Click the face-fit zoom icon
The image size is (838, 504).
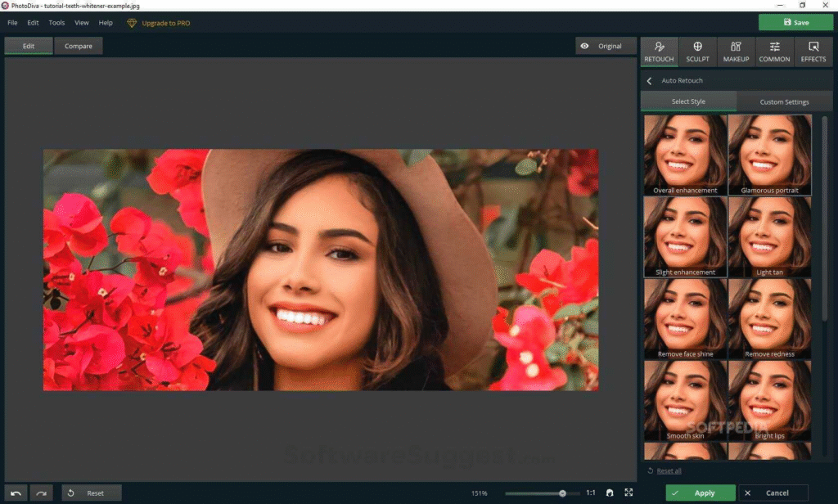[x=609, y=493]
